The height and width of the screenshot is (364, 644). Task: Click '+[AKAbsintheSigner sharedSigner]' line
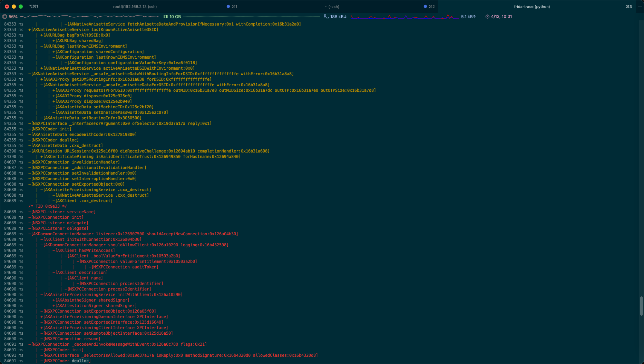pyautogui.click(x=91, y=300)
